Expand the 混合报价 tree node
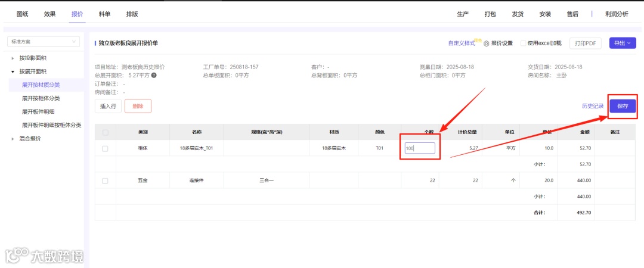Image resolution: width=644 pixels, height=268 pixels. pyautogui.click(x=13, y=139)
